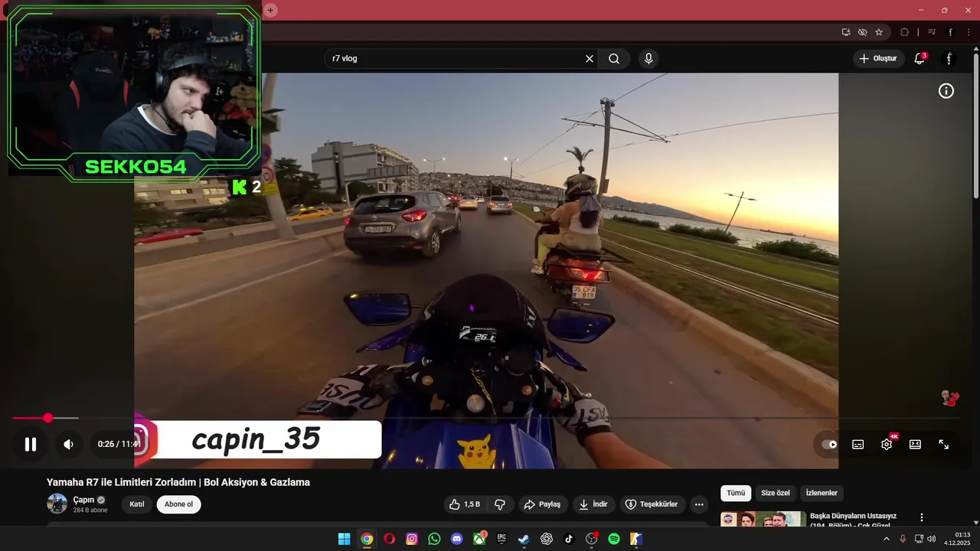Click the magnifier search button

point(614,59)
